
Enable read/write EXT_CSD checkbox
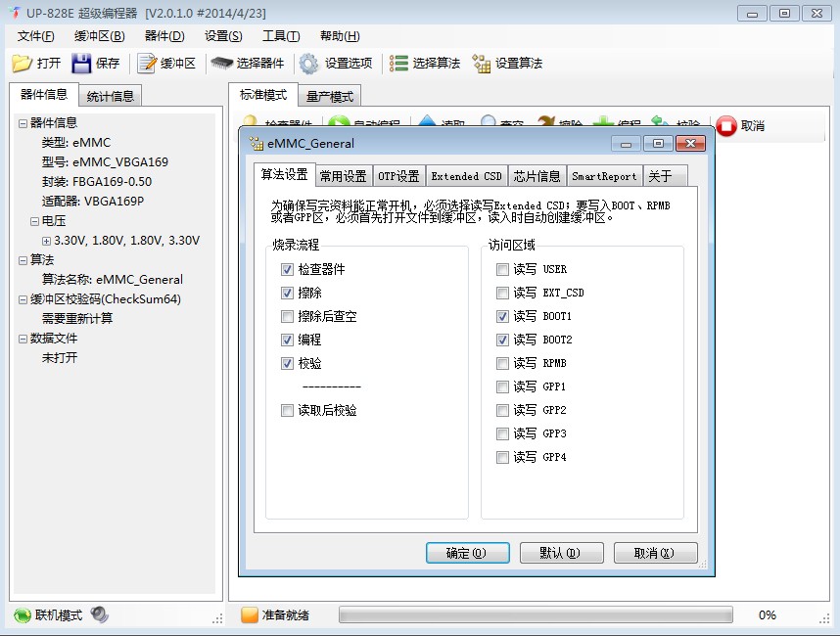[x=502, y=293]
